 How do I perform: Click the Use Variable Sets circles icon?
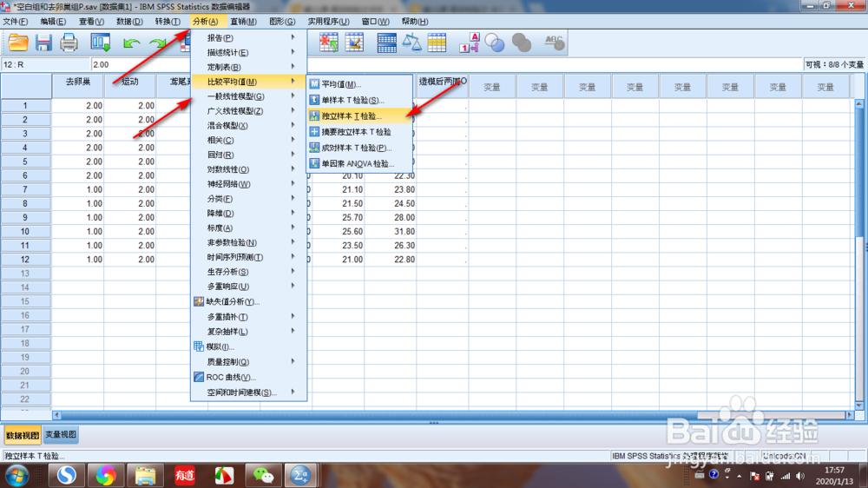coord(495,43)
